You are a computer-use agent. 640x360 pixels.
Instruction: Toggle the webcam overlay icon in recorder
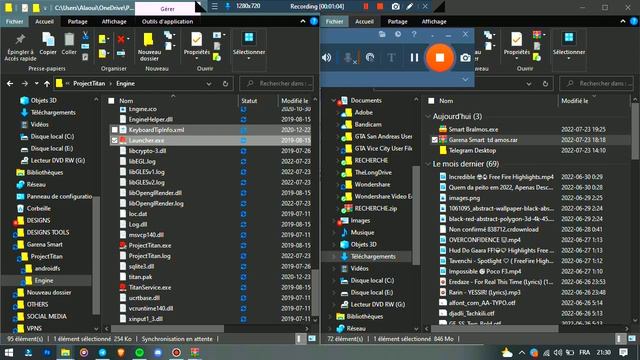pos(370,58)
